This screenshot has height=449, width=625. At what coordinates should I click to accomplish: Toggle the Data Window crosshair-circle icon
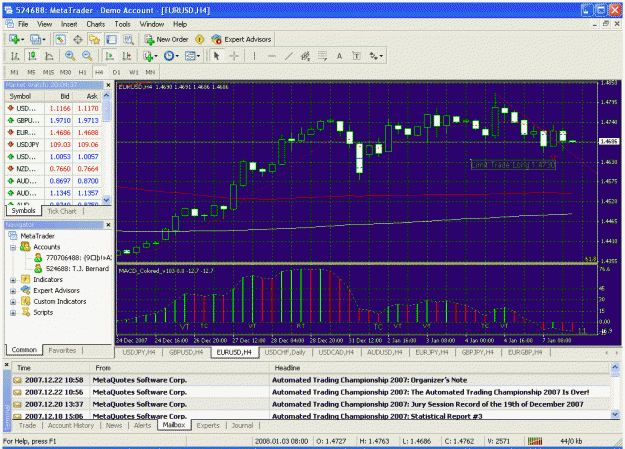(x=78, y=39)
